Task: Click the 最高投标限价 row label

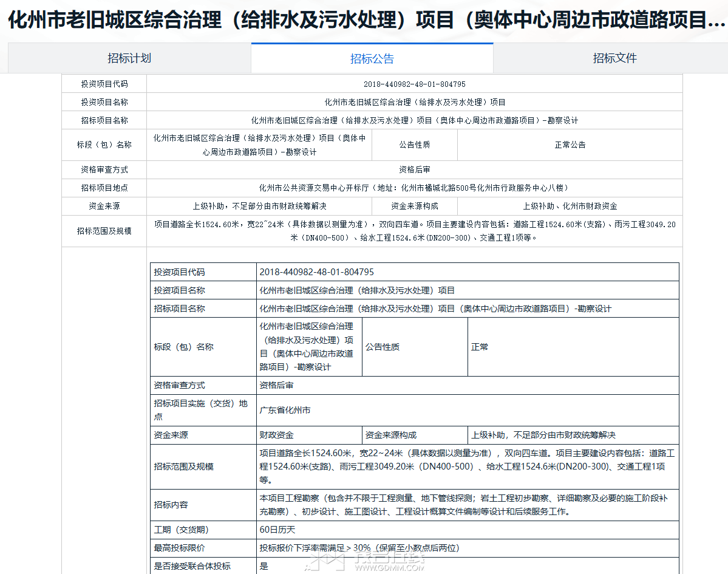Action: [180, 548]
